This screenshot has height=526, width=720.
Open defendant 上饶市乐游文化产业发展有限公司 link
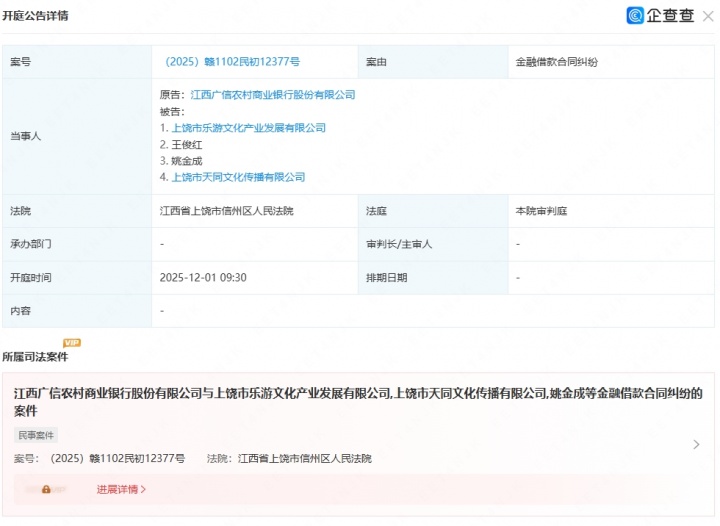(248, 128)
